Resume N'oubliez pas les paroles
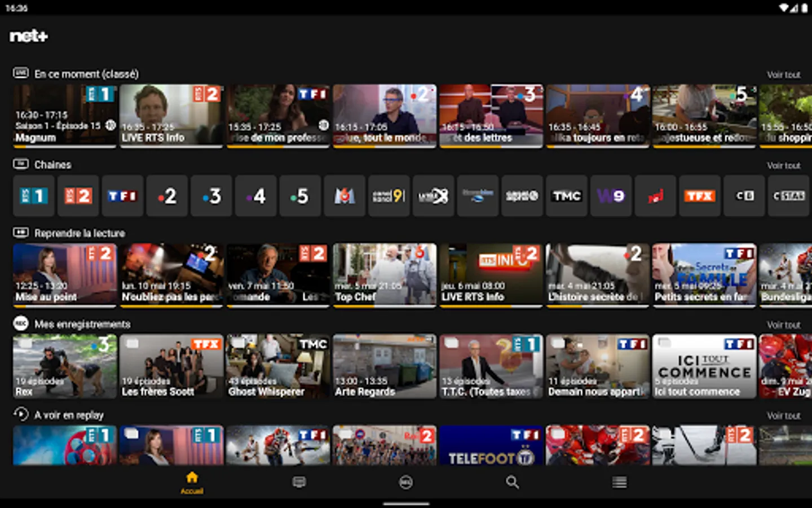812x508 pixels. 171,275
